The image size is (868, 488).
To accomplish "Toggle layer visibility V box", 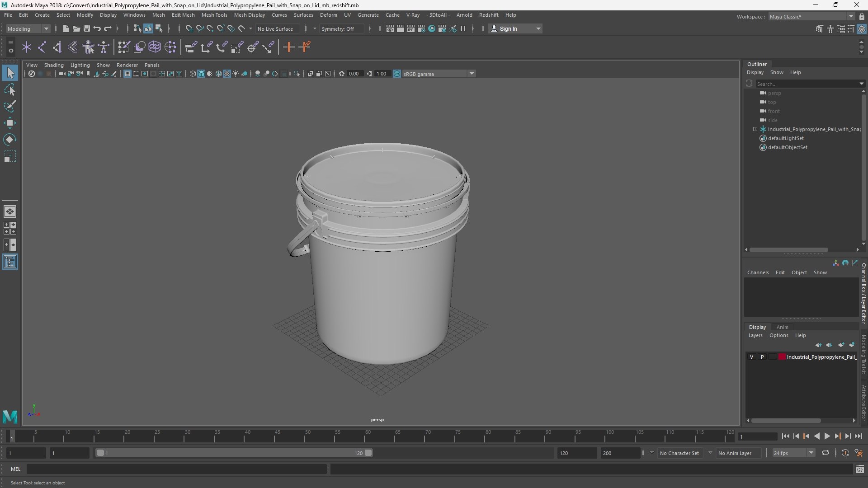I will point(751,357).
